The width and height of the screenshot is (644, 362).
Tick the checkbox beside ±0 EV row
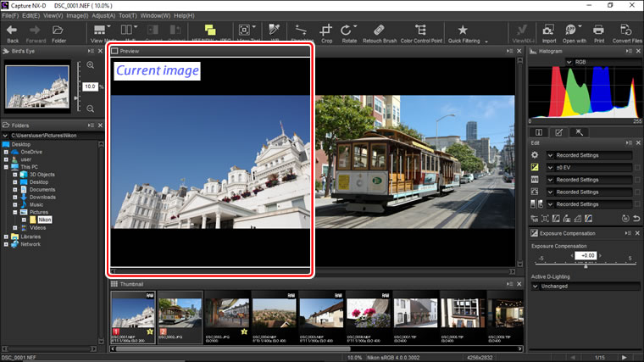click(x=637, y=168)
